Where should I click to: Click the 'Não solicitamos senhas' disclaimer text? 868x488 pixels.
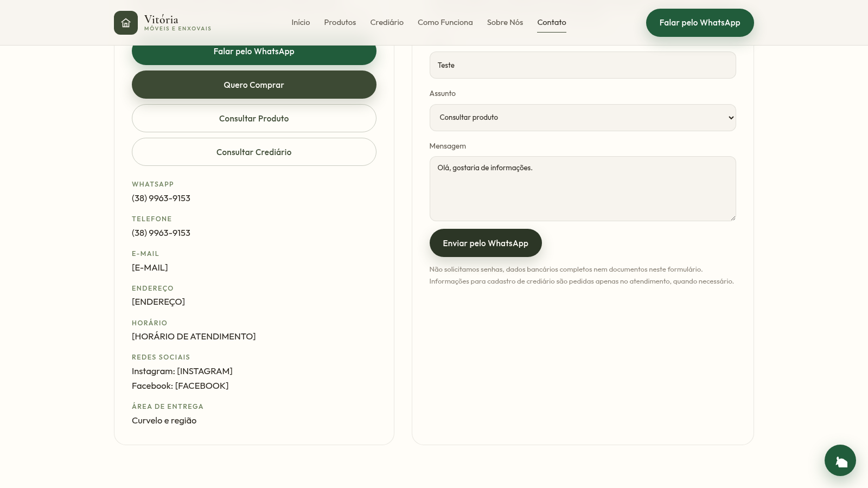coord(582,275)
